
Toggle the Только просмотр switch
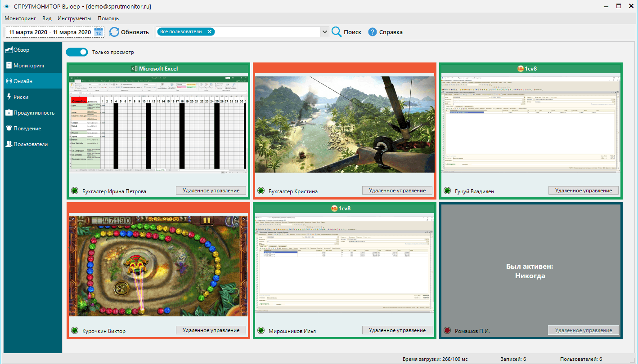[77, 52]
